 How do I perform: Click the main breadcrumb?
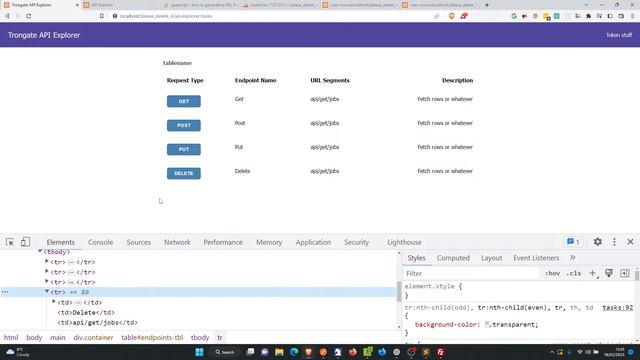point(58,338)
